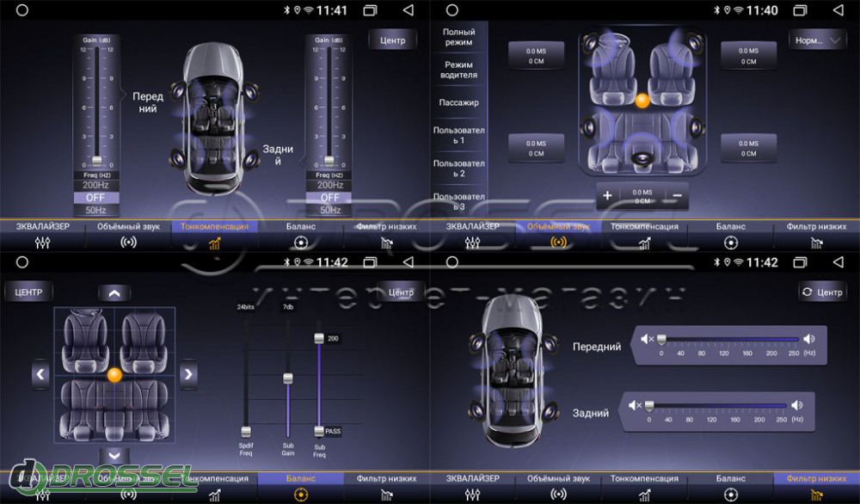Select the Пассажир listening mode
The height and width of the screenshot is (504, 860).
[x=458, y=102]
